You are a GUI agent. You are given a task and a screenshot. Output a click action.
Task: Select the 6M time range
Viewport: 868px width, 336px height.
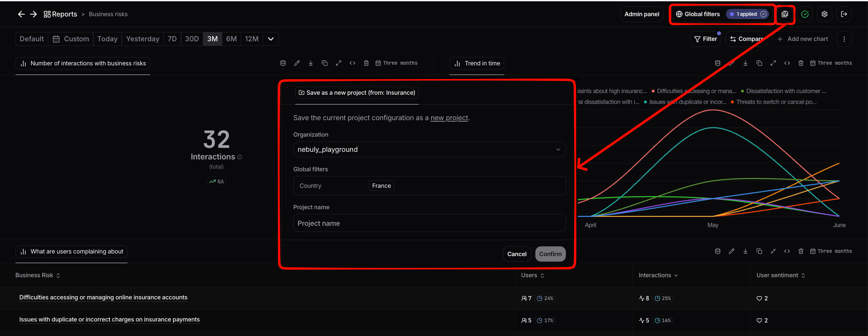[x=231, y=39]
